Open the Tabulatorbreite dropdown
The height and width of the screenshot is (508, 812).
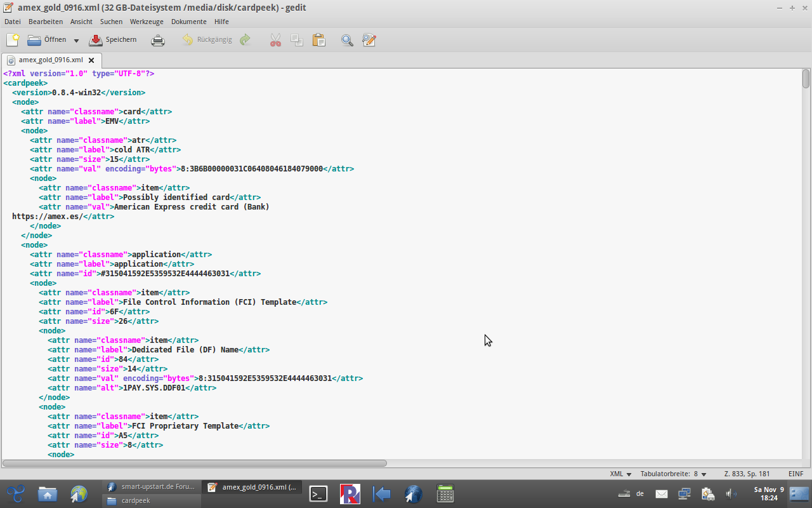[x=673, y=474]
